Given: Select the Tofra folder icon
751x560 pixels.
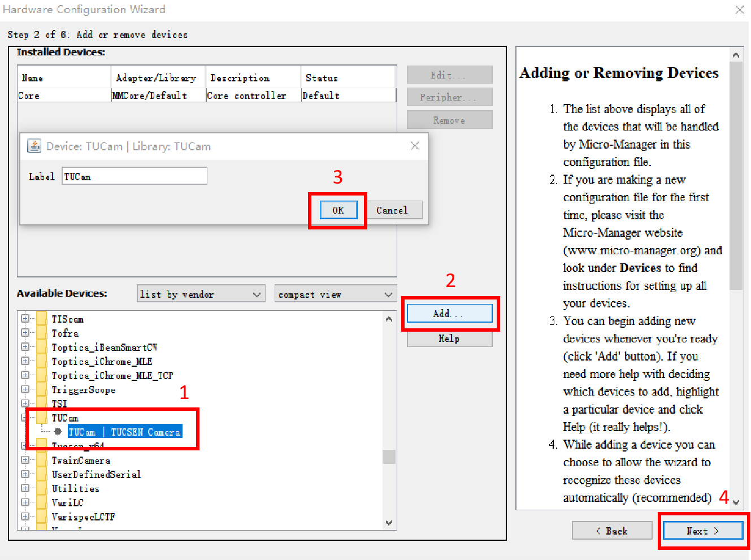Looking at the screenshot, I should pyautogui.click(x=42, y=333).
